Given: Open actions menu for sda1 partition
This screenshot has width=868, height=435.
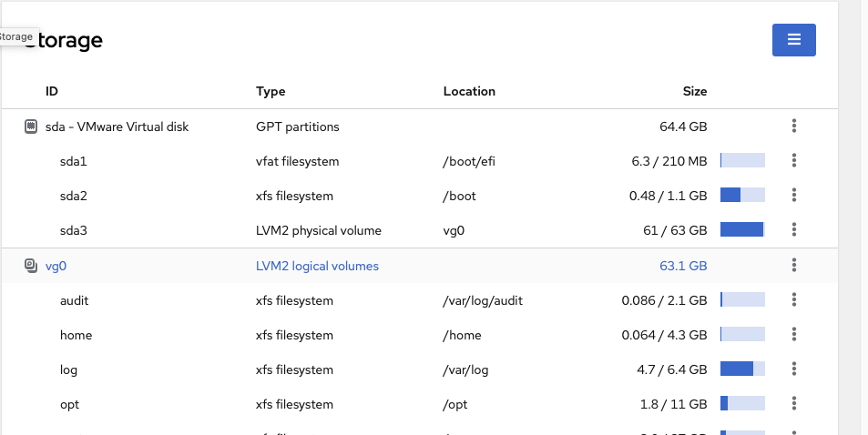Looking at the screenshot, I should click(x=794, y=161).
